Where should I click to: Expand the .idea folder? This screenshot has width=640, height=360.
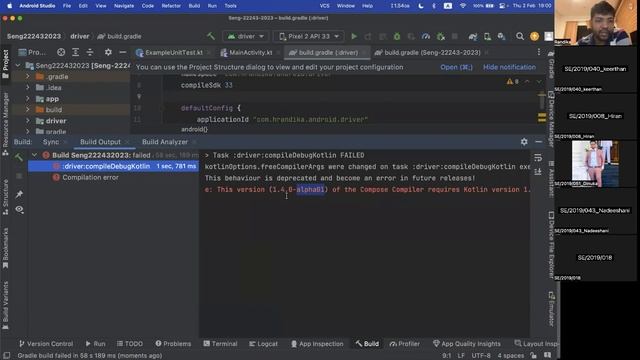pyautogui.click(x=28, y=87)
